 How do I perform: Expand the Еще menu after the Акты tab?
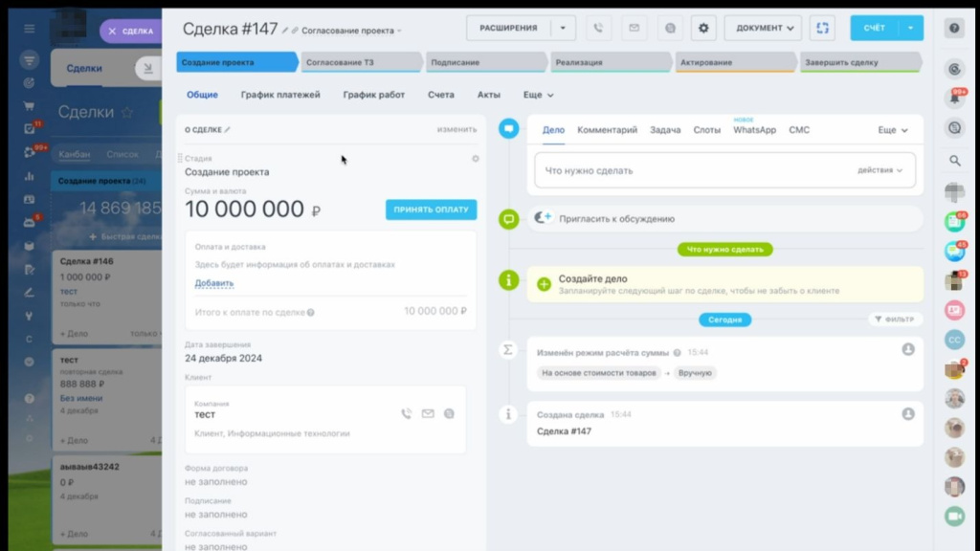pos(538,95)
